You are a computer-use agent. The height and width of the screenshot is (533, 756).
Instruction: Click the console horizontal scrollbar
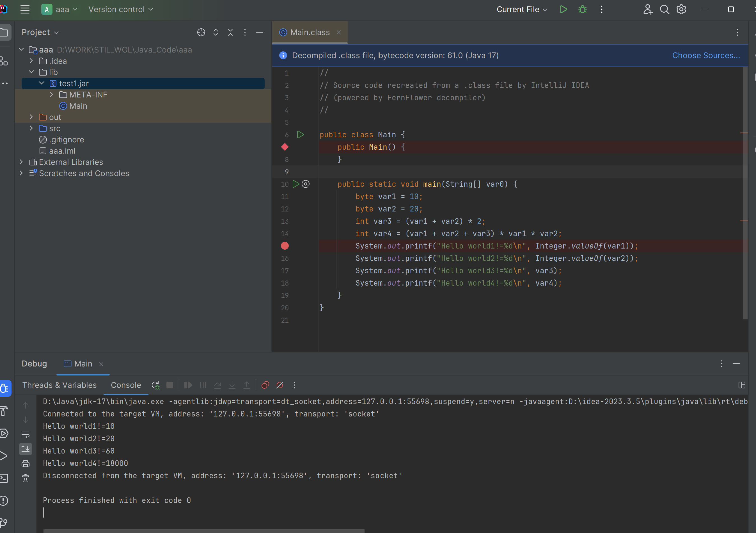(x=203, y=531)
